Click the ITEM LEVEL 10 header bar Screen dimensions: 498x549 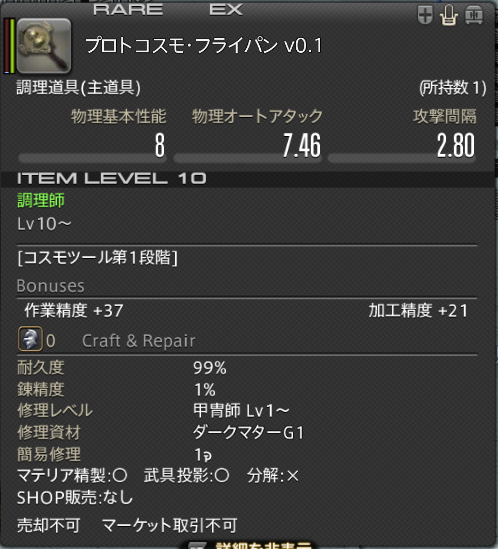pos(249,179)
